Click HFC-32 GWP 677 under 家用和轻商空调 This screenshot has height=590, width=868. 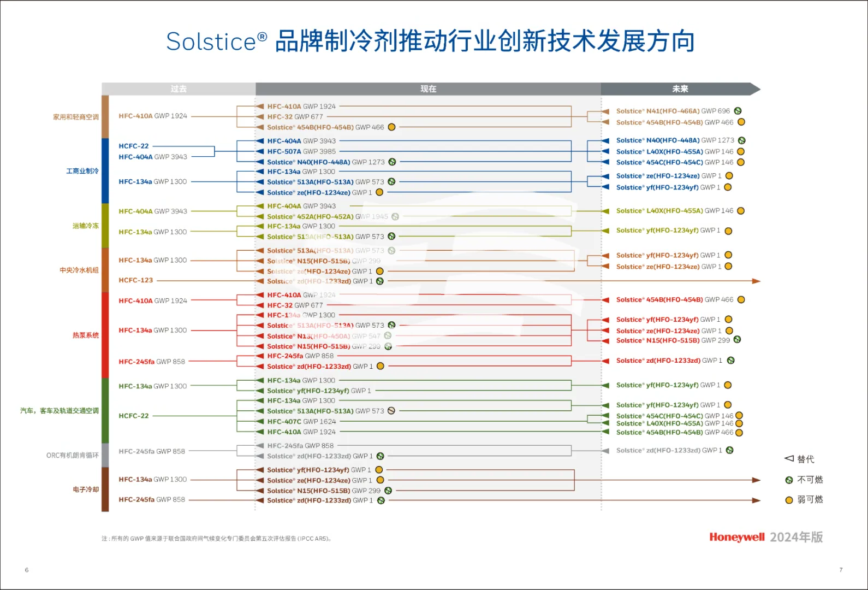pos(295,116)
